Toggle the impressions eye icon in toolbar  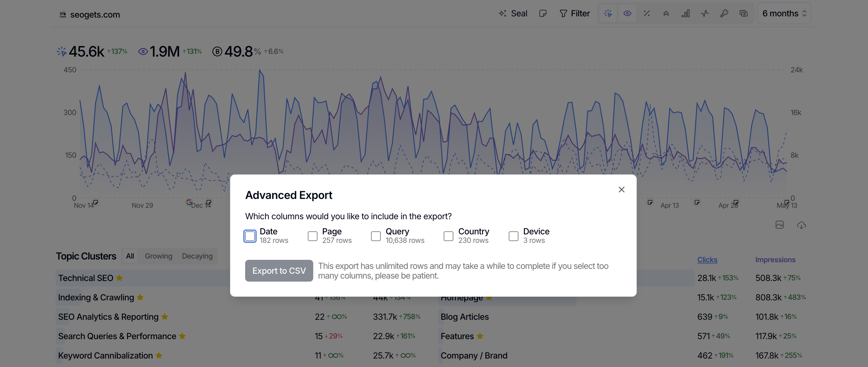(x=627, y=14)
